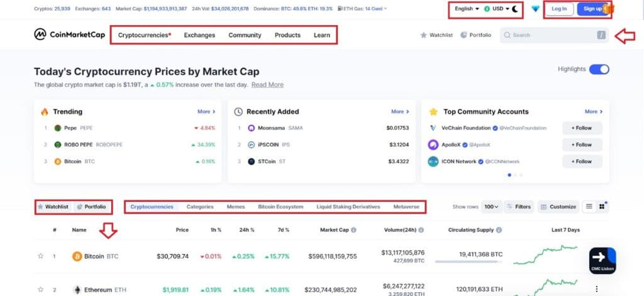Select the Cryptocurrencies table tab
The image size is (644, 296).
coord(152,207)
